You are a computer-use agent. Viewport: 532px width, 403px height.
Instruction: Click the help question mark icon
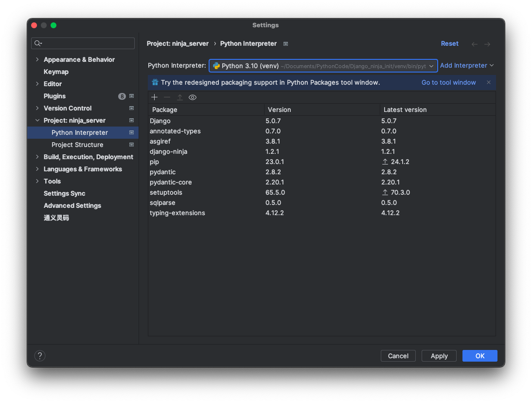[40, 356]
